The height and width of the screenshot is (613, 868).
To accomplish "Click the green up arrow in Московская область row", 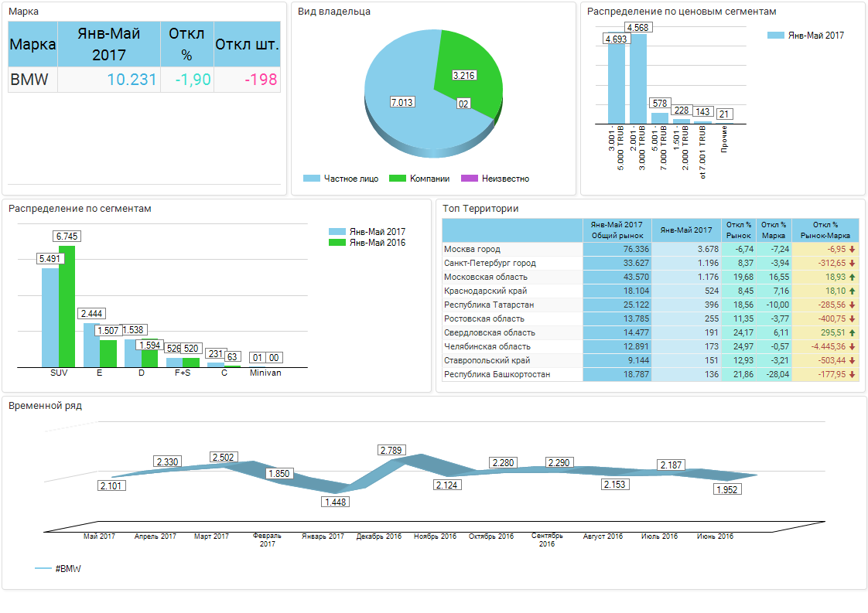I will point(852,278).
